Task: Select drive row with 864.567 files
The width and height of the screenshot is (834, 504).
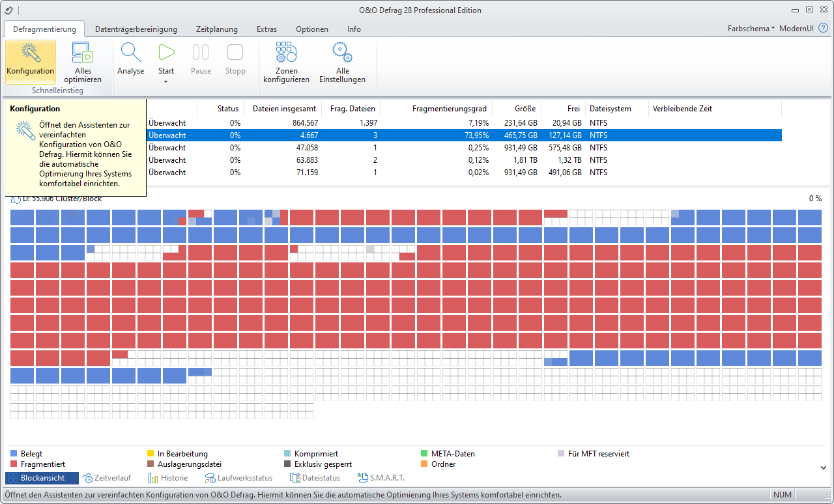Action: pos(464,122)
